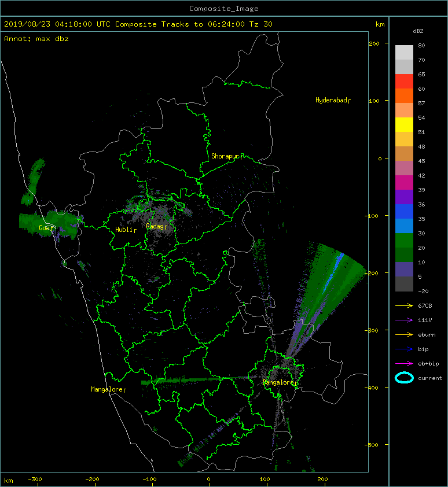The width and height of the screenshot is (448, 487).
Task: Click the light blue 35 dBZ swatch
Action: coord(404,226)
